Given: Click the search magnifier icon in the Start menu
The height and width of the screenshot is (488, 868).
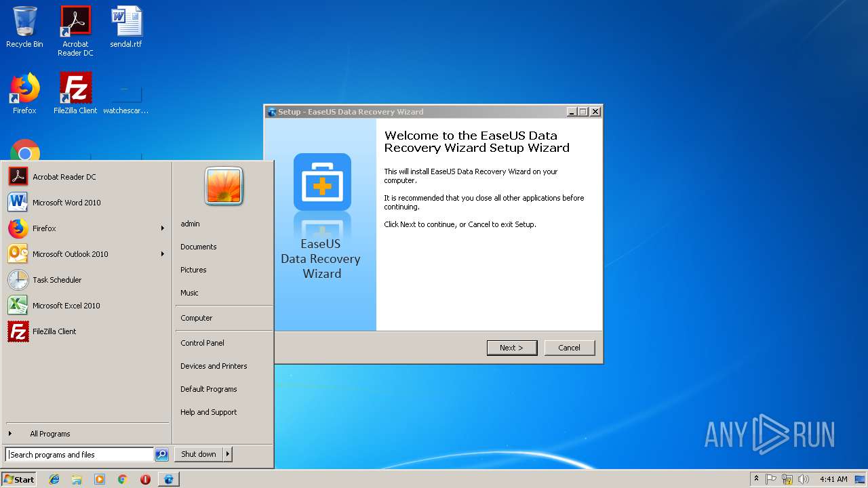Looking at the screenshot, I should coord(161,455).
